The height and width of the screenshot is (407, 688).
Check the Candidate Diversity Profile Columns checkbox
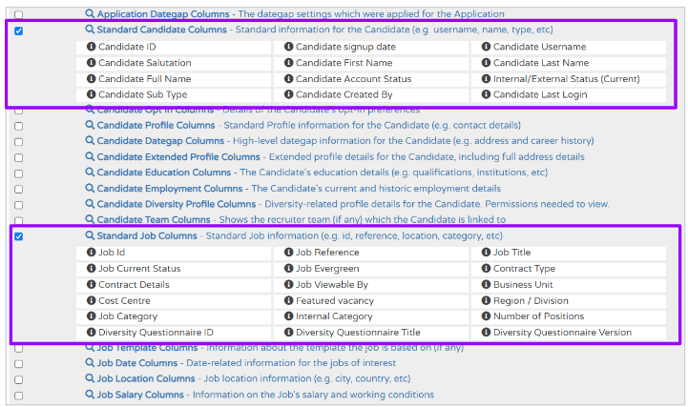point(18,205)
